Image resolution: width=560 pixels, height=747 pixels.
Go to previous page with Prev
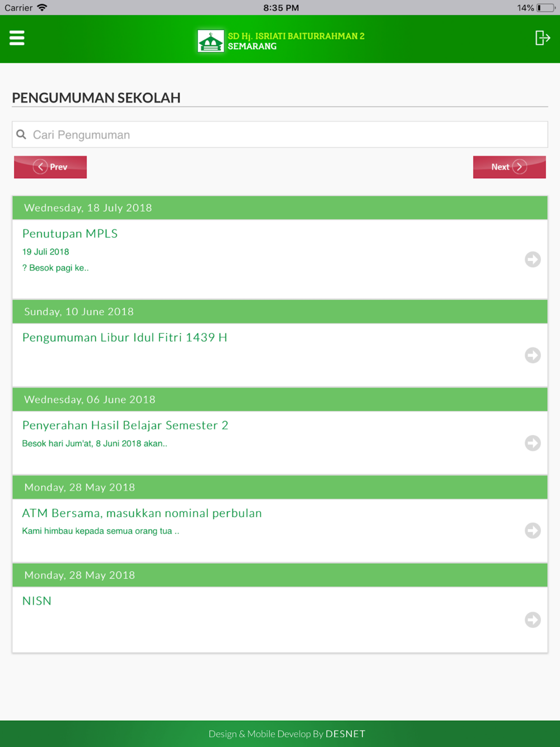(x=50, y=167)
